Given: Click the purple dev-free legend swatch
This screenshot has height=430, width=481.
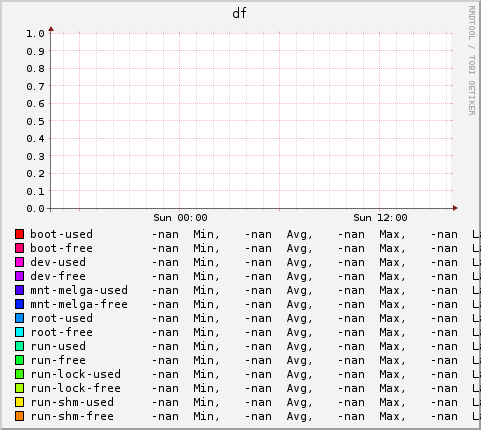Looking at the screenshot, I should pyautogui.click(x=19, y=276).
